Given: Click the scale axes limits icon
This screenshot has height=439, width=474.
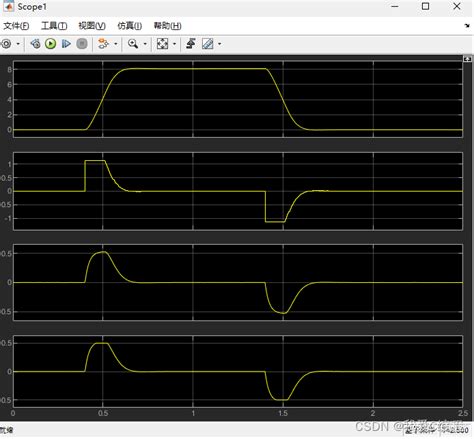Looking at the screenshot, I should [x=162, y=44].
